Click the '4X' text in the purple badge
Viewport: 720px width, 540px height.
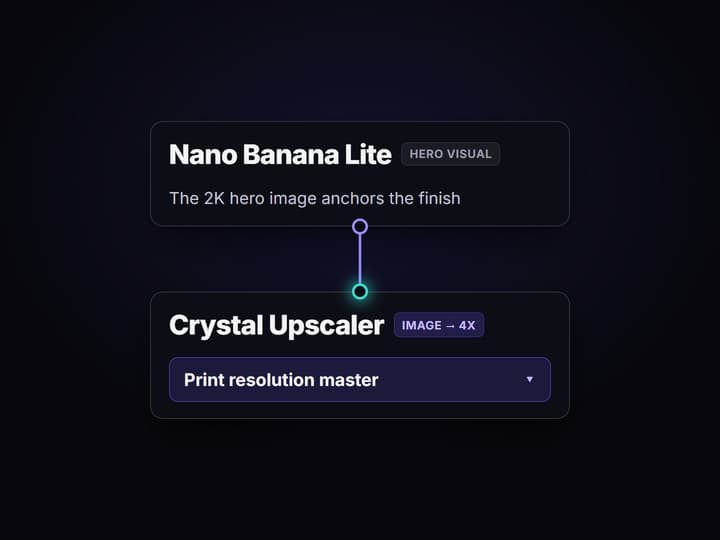click(467, 326)
